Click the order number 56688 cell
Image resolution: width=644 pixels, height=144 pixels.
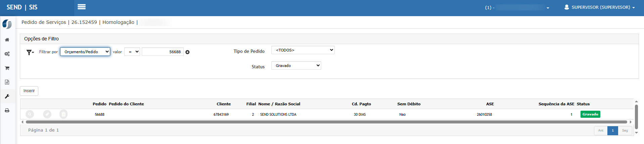100,114
